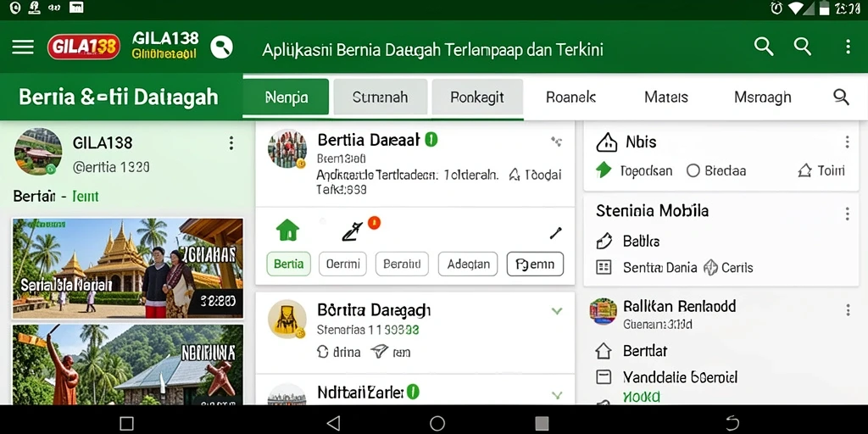Tap Android back triangle button
The image size is (868, 434).
tap(332, 424)
